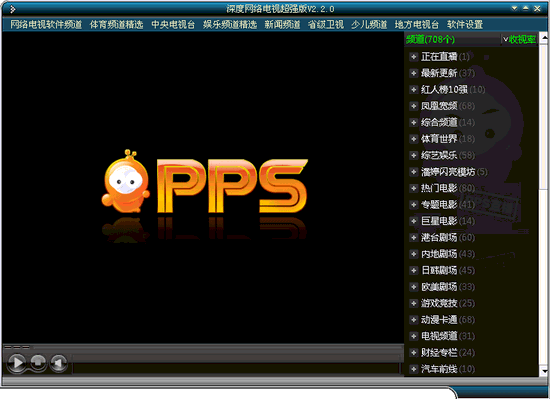Screen dimensions: 550x399
Task: Open the 省级卫视 menu
Action: pos(326,24)
